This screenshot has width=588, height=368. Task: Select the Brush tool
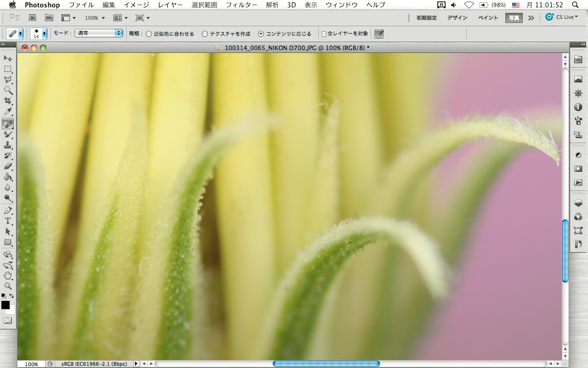(8, 134)
